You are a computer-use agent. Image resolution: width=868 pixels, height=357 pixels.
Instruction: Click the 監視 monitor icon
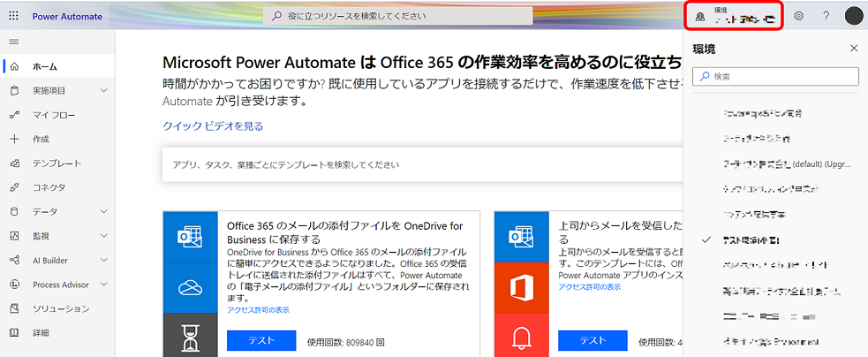(15, 236)
